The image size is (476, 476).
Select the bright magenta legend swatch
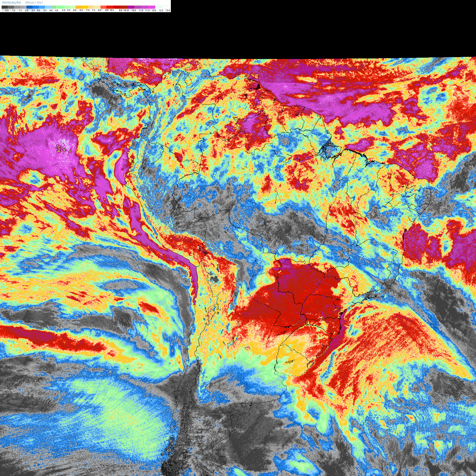click(152, 7)
